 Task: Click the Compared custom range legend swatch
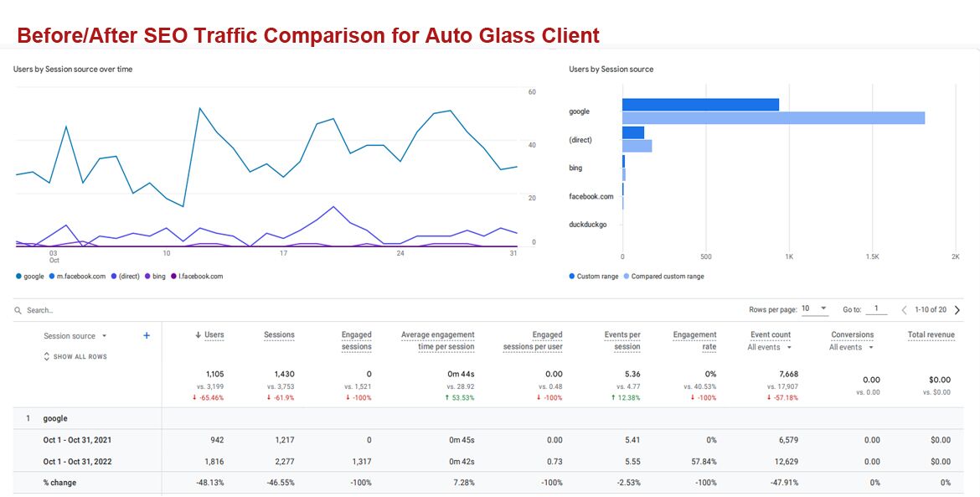pos(627,276)
